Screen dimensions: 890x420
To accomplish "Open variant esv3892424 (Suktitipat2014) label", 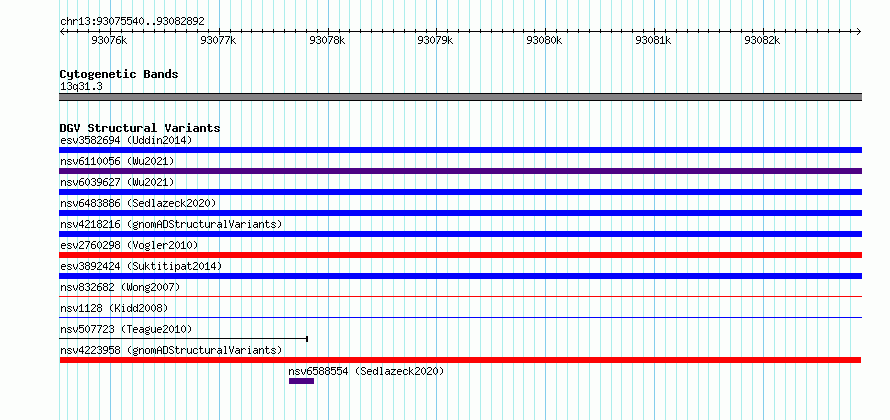I will click(141, 266).
